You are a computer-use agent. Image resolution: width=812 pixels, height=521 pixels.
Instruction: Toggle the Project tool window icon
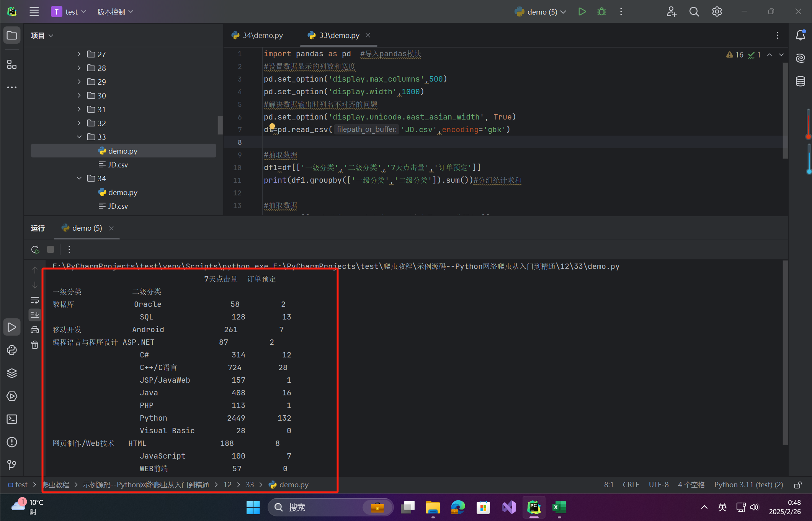(12, 36)
